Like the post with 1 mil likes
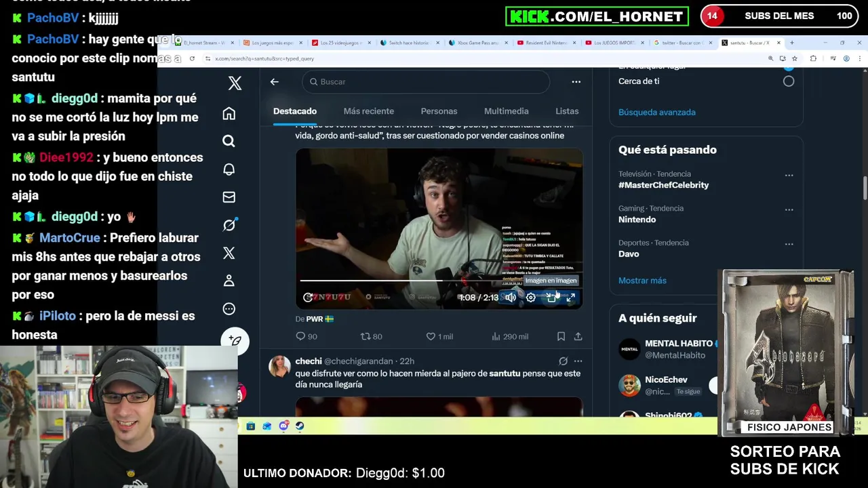868x488 pixels. click(439, 336)
